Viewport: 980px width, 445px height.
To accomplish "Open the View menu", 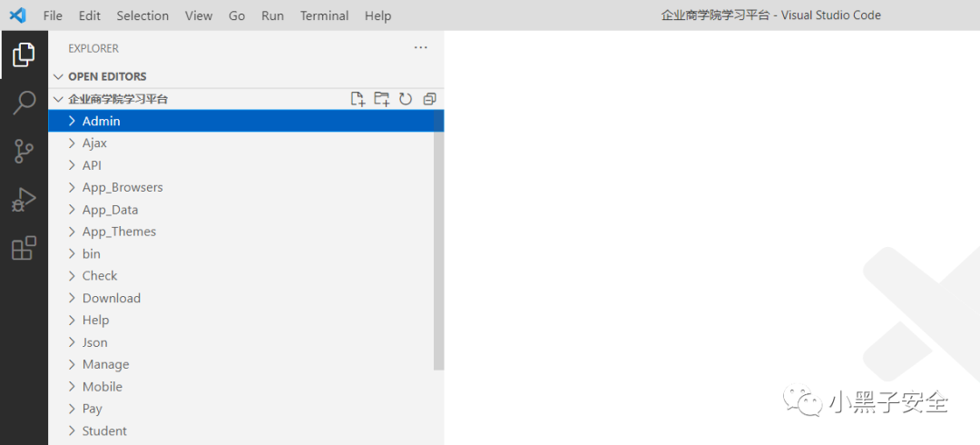I will click(x=199, y=15).
